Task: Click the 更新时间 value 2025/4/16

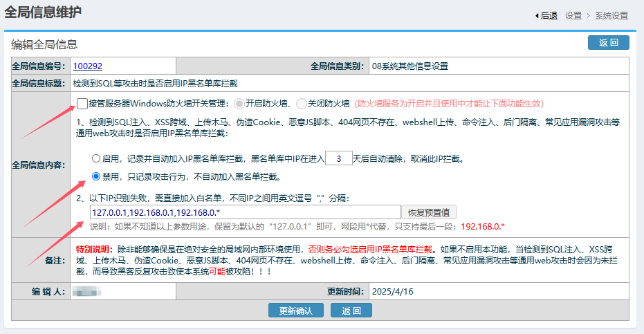Action: pyautogui.click(x=392, y=291)
